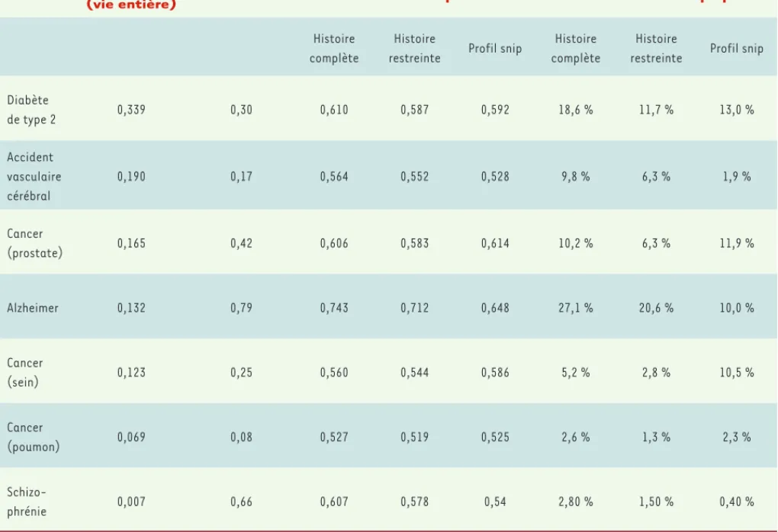Click the first Histoire restreinte column header
Screen dimensions: 778x532
[x=415, y=48]
